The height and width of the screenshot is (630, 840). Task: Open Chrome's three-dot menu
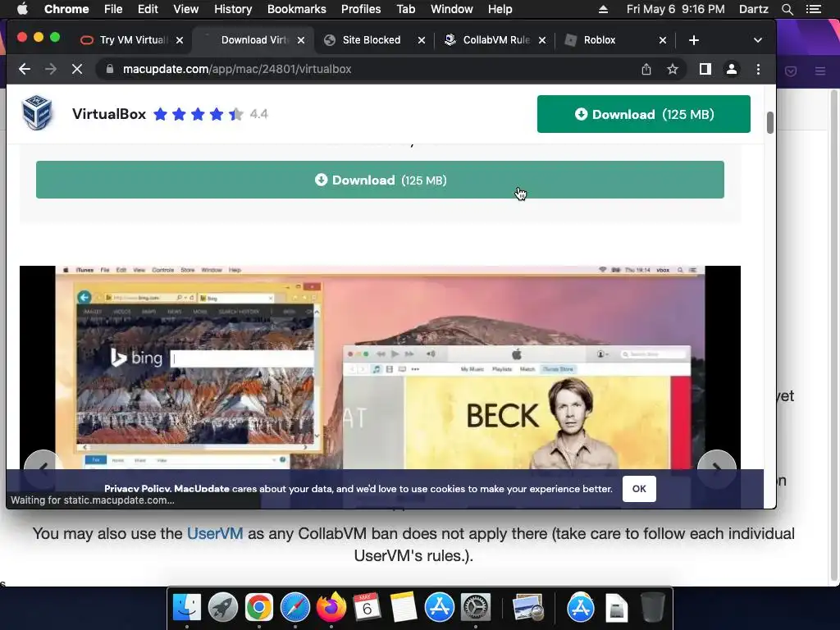[x=758, y=69]
